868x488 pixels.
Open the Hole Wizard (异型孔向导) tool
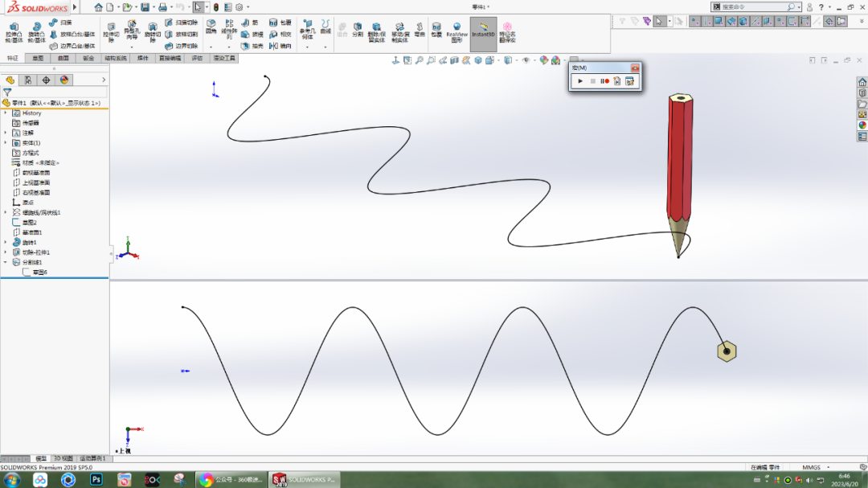pos(131,27)
